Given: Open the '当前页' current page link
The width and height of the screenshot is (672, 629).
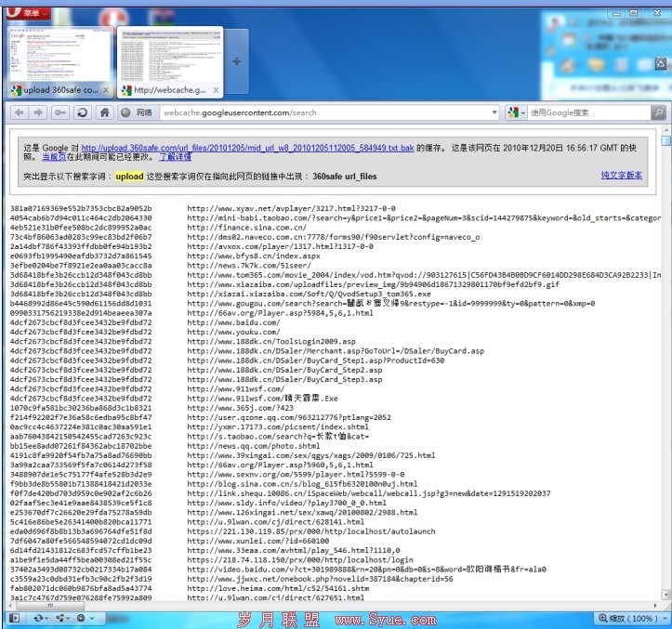Looking at the screenshot, I should (54, 157).
